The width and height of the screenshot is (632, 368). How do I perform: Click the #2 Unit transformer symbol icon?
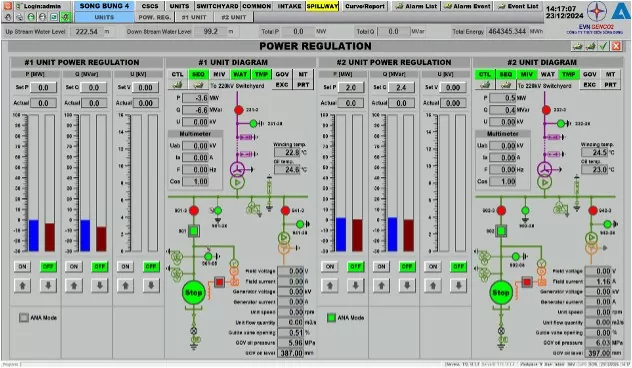pos(545,170)
